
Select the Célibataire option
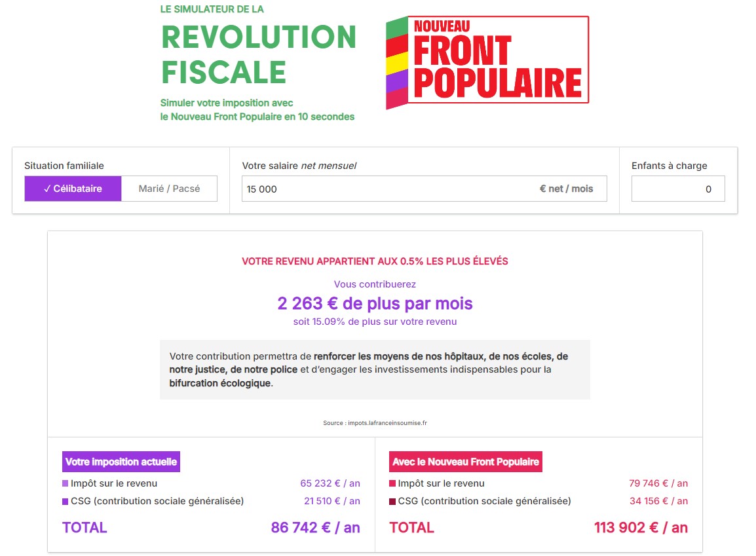point(73,189)
